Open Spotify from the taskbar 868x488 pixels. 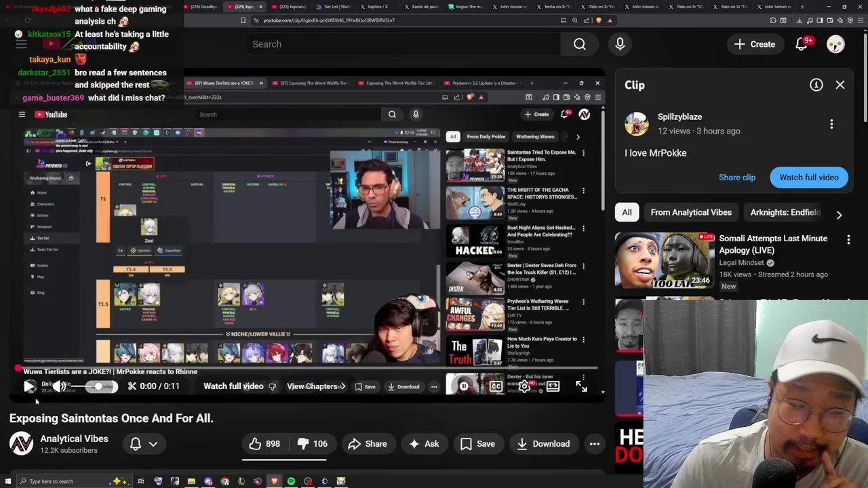pos(291,481)
